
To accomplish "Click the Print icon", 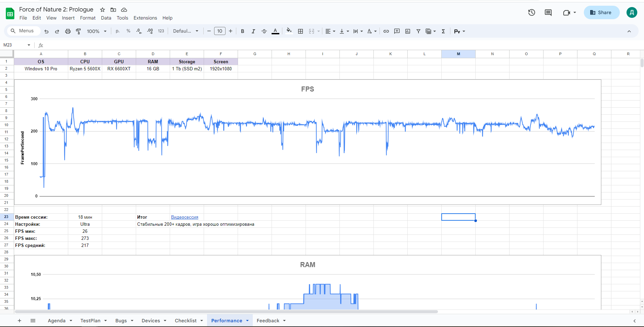I will click(x=68, y=31).
